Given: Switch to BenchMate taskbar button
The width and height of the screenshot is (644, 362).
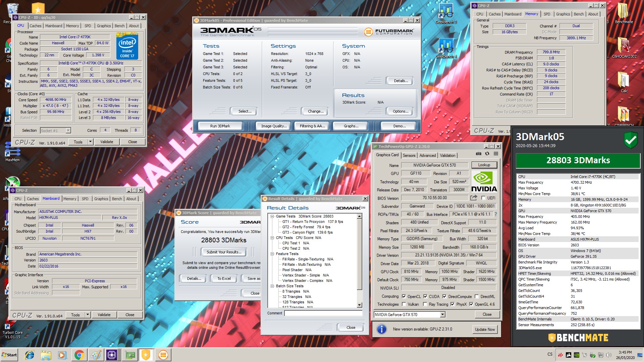Looking at the screenshot, I should (146, 355).
